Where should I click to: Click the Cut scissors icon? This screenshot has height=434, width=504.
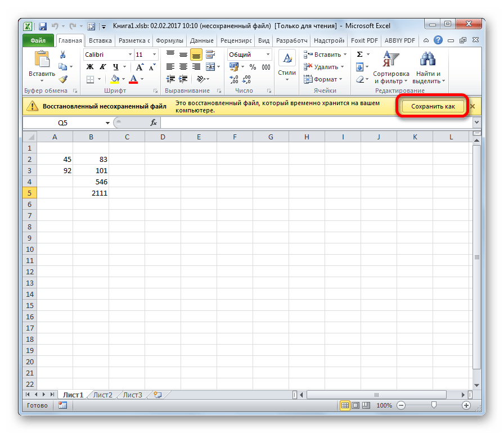(x=62, y=55)
